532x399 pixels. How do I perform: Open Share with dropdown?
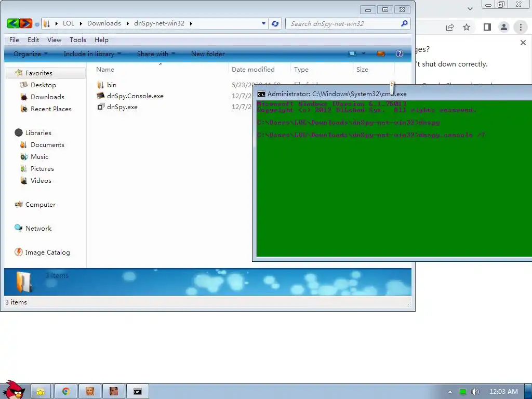156,54
